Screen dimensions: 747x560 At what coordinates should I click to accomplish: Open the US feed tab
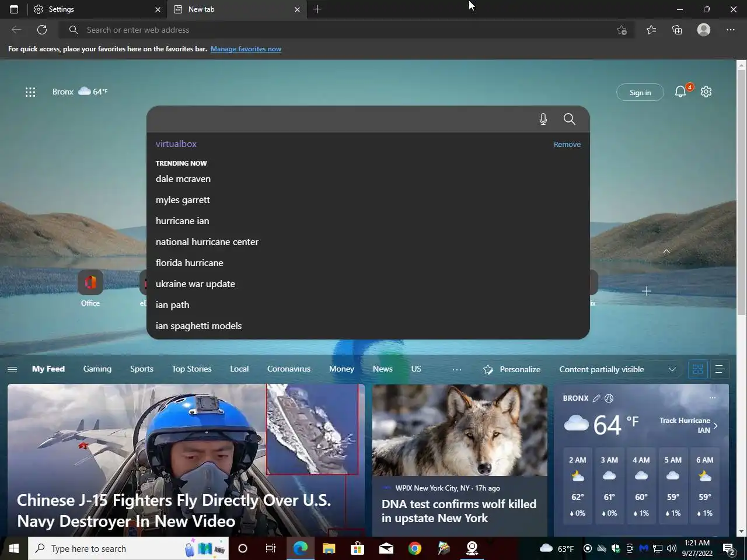tap(416, 369)
